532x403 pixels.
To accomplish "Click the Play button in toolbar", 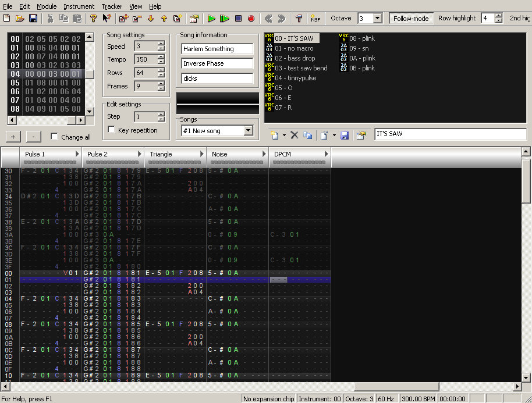I will pos(212,19).
